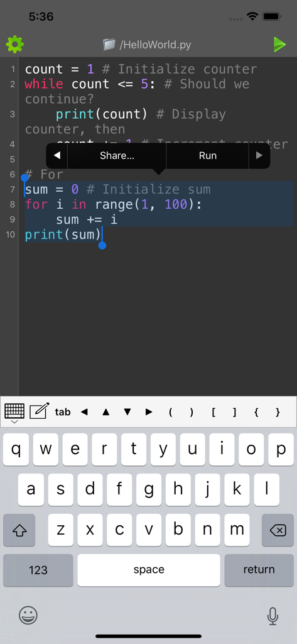
Task: Show previous popup menu options arrow
Action: (57, 156)
